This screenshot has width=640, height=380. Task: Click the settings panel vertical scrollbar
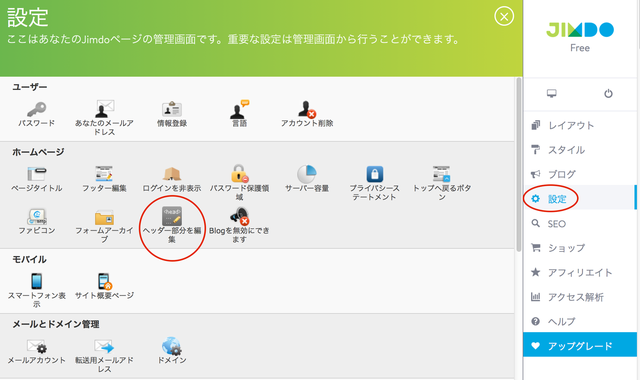(518, 164)
